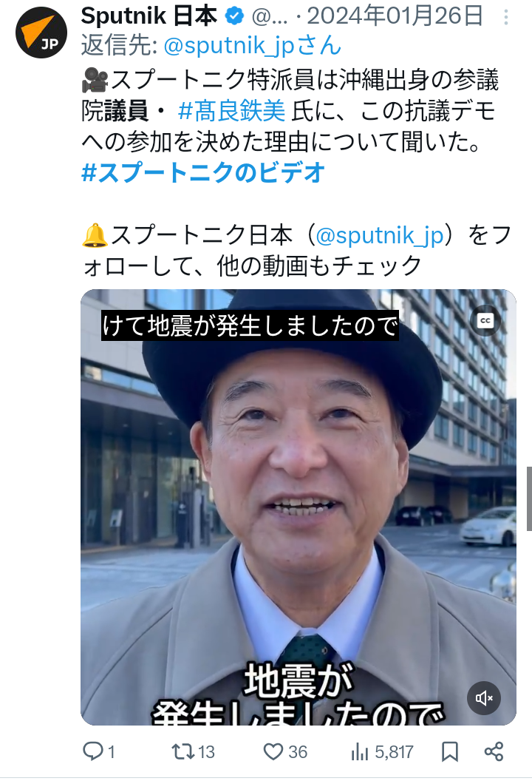Share the tweet via the share icon
The height and width of the screenshot is (781, 532).
coord(494,751)
